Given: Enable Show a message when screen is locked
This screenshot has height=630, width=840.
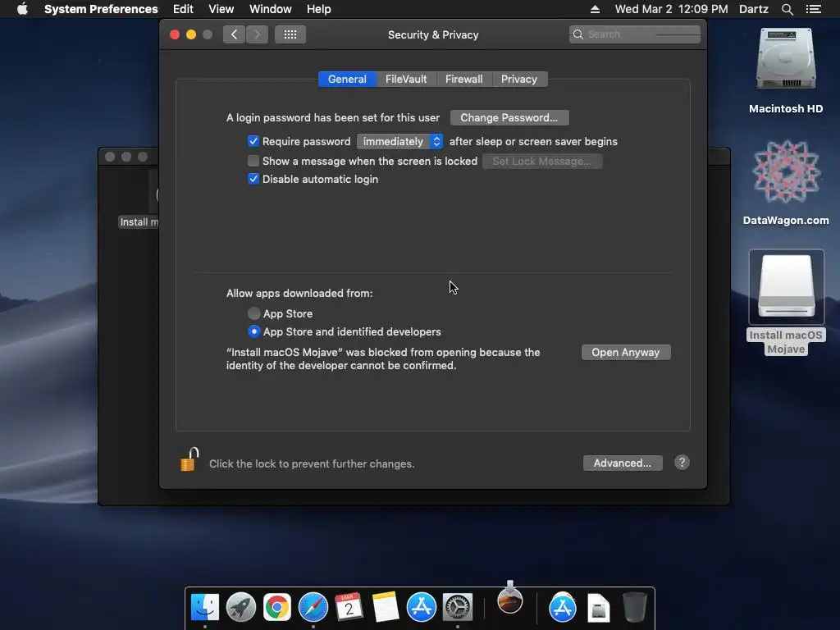Looking at the screenshot, I should (253, 161).
